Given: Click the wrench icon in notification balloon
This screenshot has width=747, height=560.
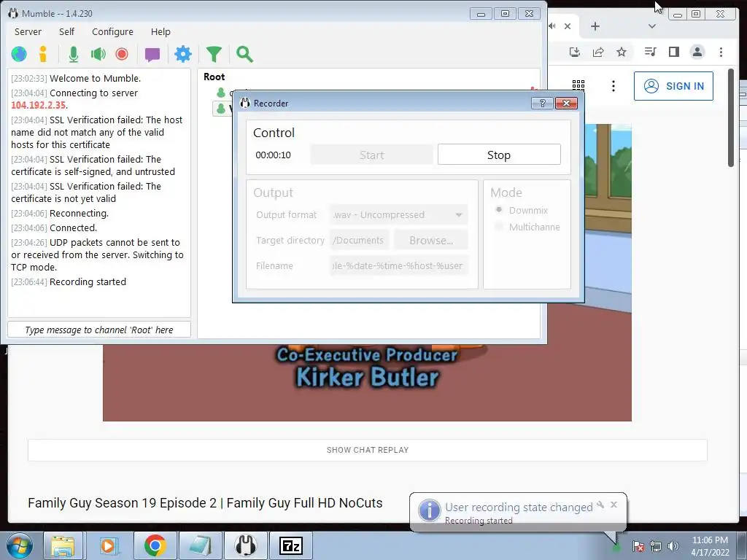Looking at the screenshot, I should coord(600,505).
